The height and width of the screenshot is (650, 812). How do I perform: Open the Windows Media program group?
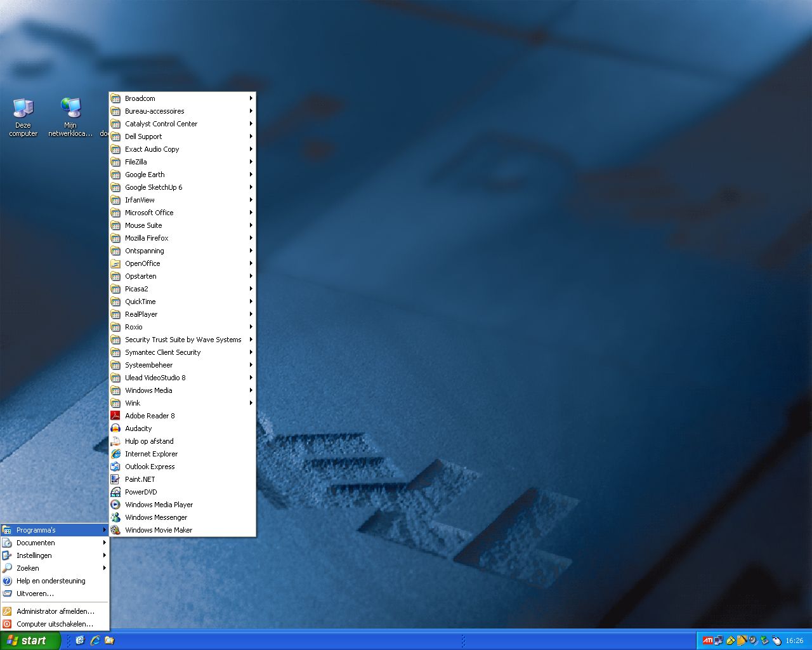tap(183, 390)
